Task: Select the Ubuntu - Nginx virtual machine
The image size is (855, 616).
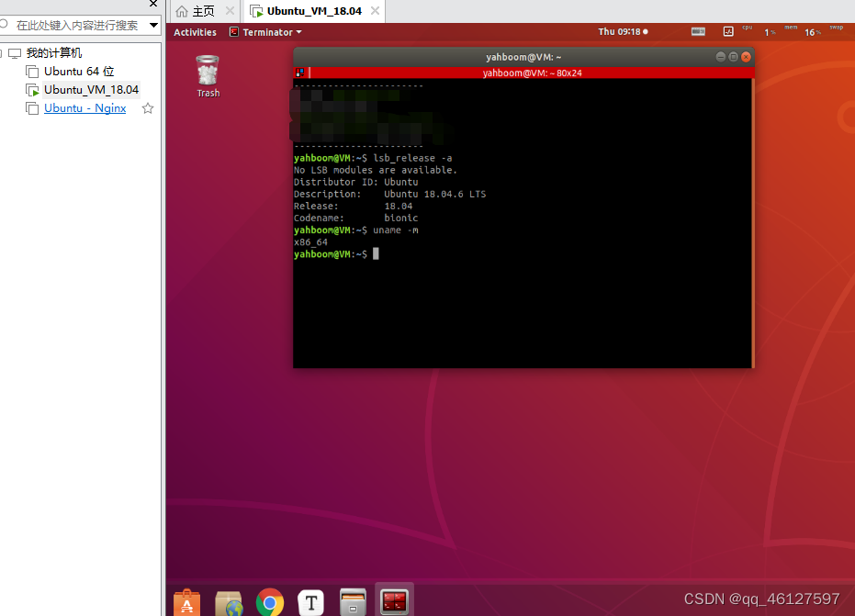Action: (x=84, y=108)
